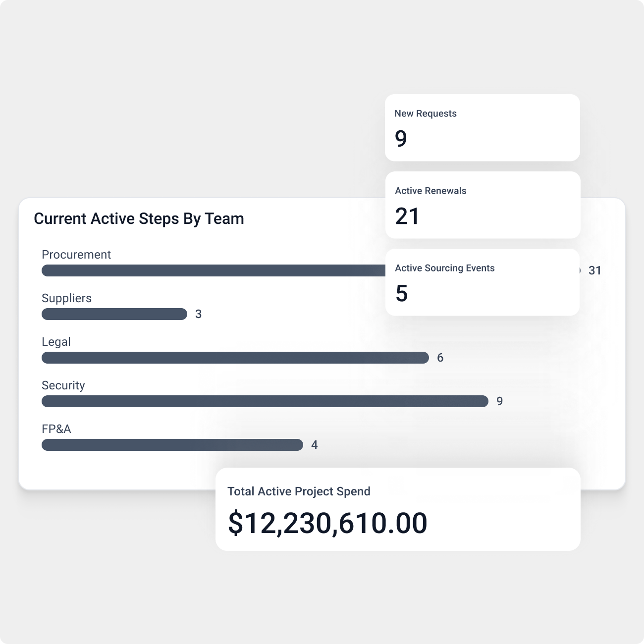Click the Active Renewals count 21
The width and height of the screenshot is (644, 644).
tap(407, 216)
